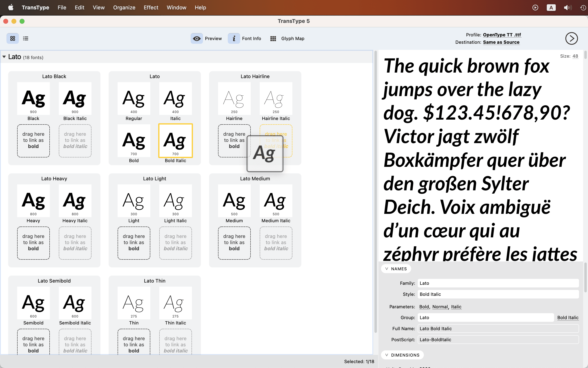Select the Heavy 800 font thumbnail
The width and height of the screenshot is (588, 368).
pyautogui.click(x=33, y=201)
